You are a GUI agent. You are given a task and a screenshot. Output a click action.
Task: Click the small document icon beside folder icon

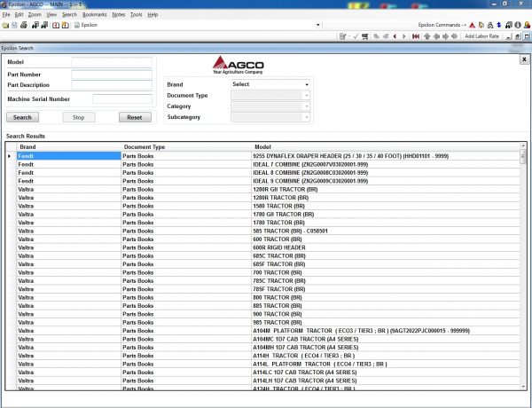[x=14, y=25]
